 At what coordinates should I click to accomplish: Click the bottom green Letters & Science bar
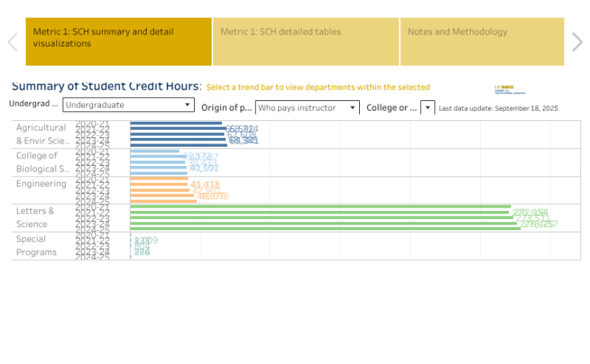[325, 229]
